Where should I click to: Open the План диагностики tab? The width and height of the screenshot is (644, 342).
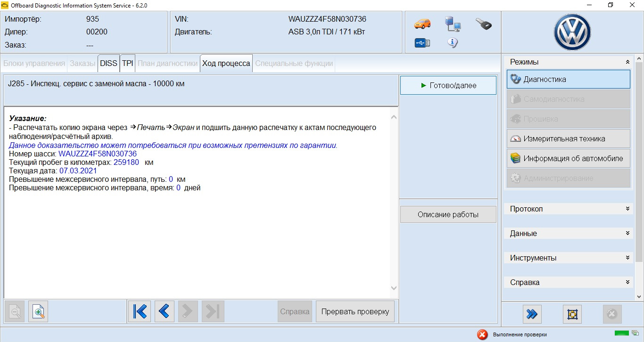(167, 63)
